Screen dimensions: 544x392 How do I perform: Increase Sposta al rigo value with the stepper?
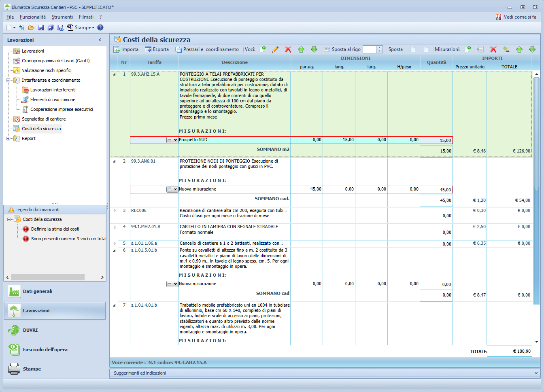pyautogui.click(x=380, y=47)
